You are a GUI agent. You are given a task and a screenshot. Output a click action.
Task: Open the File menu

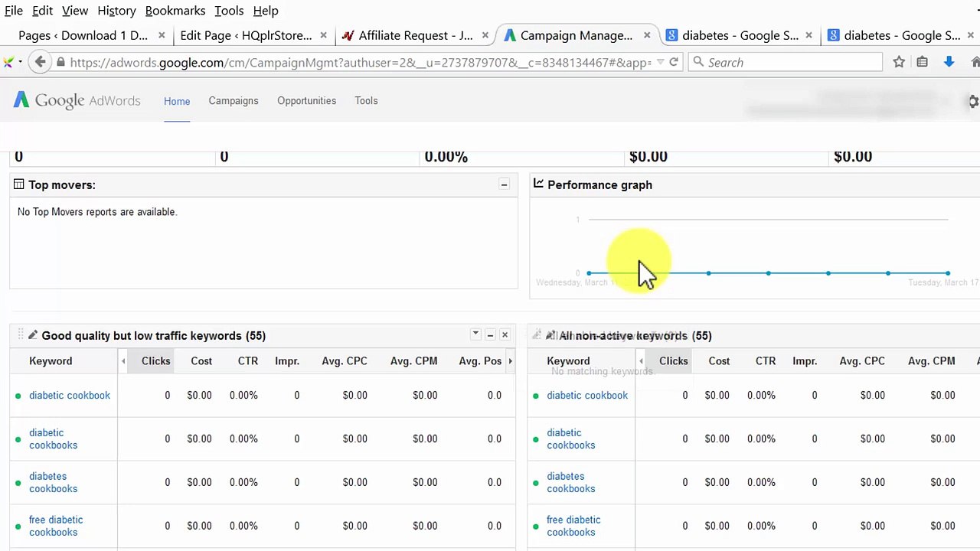[13, 11]
